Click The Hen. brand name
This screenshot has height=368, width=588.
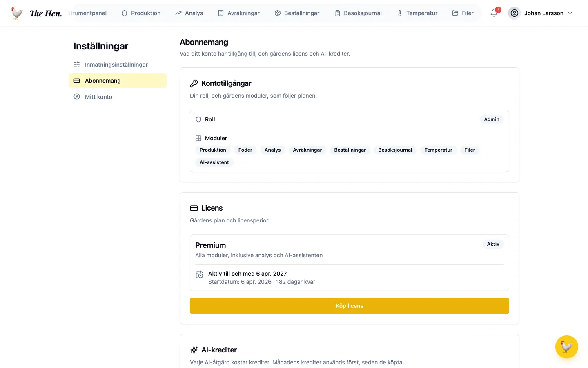pyautogui.click(x=46, y=13)
